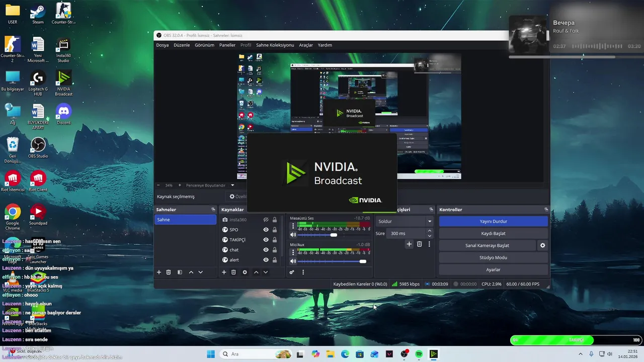Open Insta360 Studio desktop icon
The height and width of the screenshot is (362, 644).
tap(63, 50)
